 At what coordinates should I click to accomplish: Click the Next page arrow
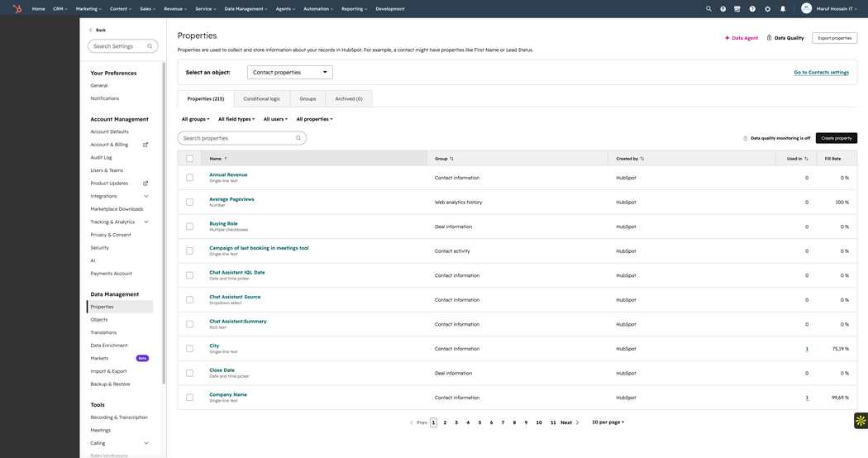click(x=577, y=422)
